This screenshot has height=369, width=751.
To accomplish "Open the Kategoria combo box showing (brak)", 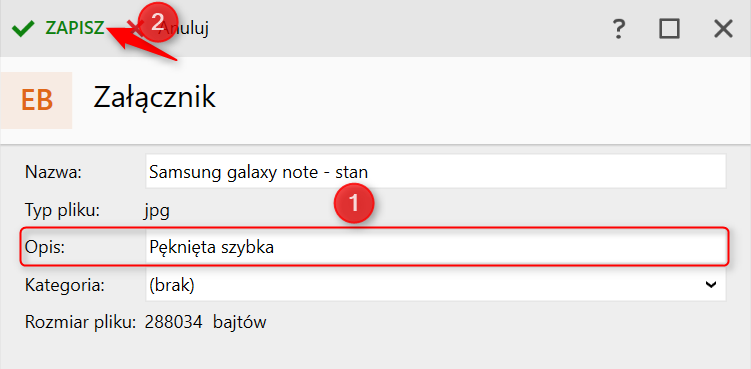I will [x=435, y=285].
